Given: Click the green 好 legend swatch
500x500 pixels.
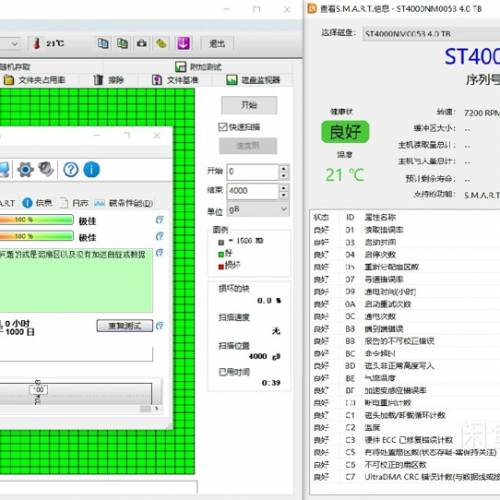Looking at the screenshot, I should 221,254.
